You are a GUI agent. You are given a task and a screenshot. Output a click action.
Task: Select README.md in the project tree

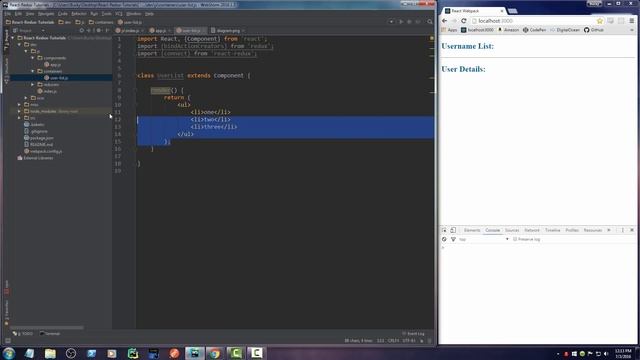click(38, 144)
